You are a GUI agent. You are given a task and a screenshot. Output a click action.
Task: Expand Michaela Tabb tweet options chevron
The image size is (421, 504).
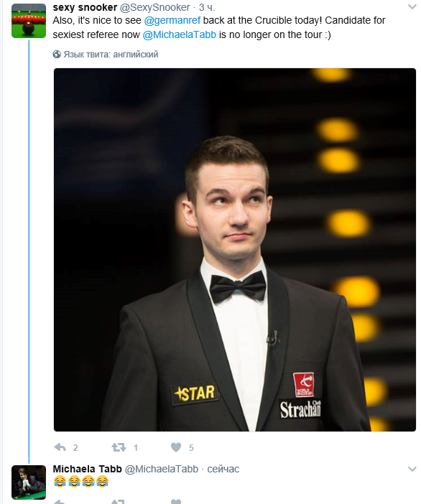412,469
